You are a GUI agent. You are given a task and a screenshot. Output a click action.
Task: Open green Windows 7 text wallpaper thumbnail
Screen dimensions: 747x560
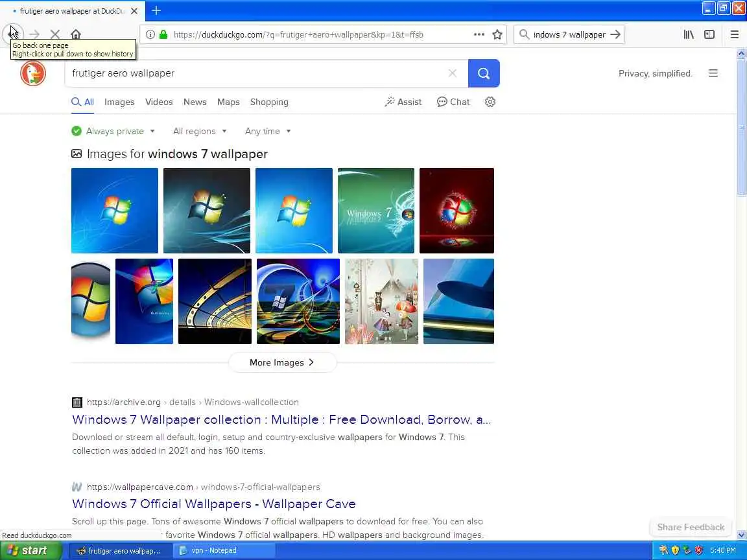click(x=376, y=211)
